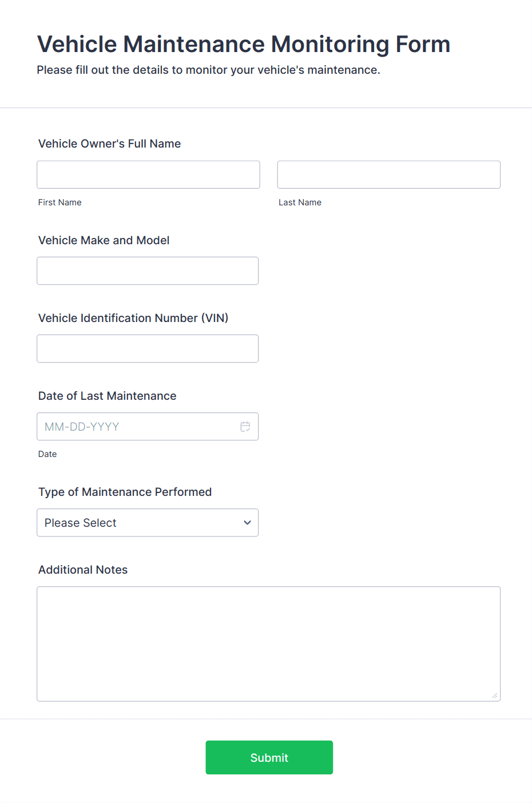This screenshot has height=803, width=532.
Task: Click the Last Name sub-label text
Action: tap(300, 202)
